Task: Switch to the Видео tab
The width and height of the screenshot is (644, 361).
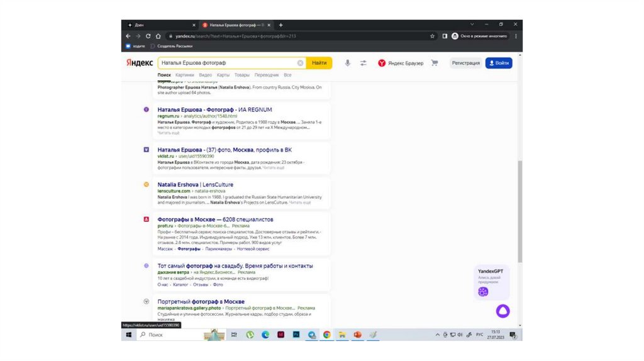Action: tap(206, 75)
